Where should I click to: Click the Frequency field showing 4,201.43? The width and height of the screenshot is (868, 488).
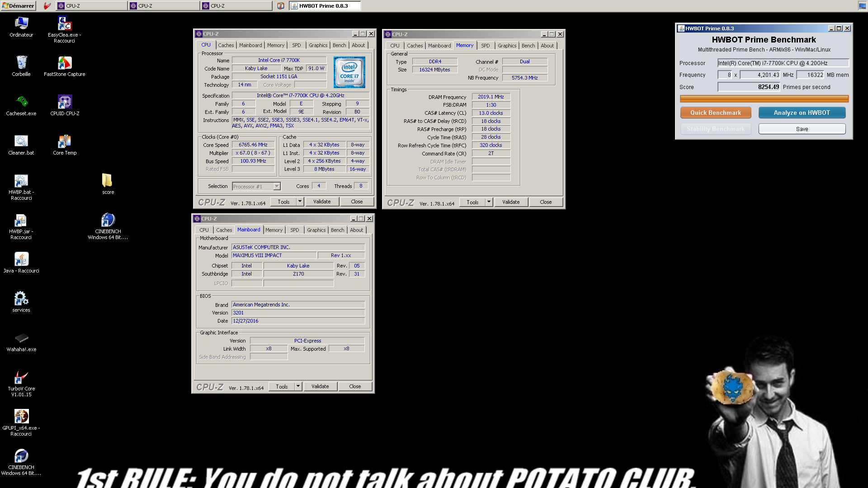click(760, 75)
